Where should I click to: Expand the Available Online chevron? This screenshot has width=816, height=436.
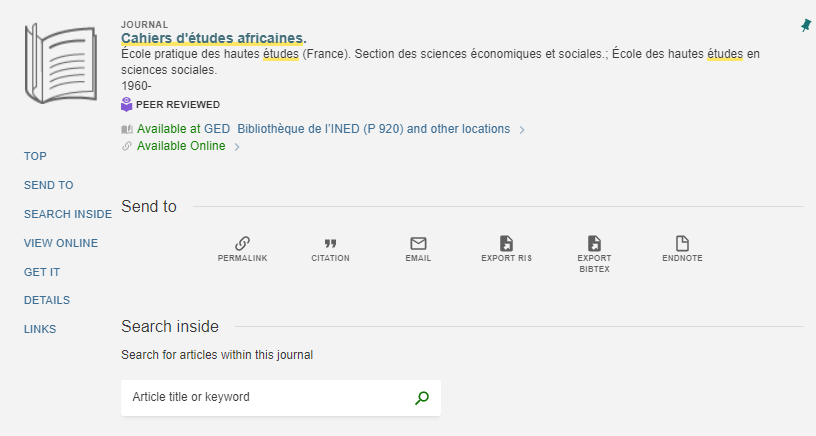(x=237, y=147)
